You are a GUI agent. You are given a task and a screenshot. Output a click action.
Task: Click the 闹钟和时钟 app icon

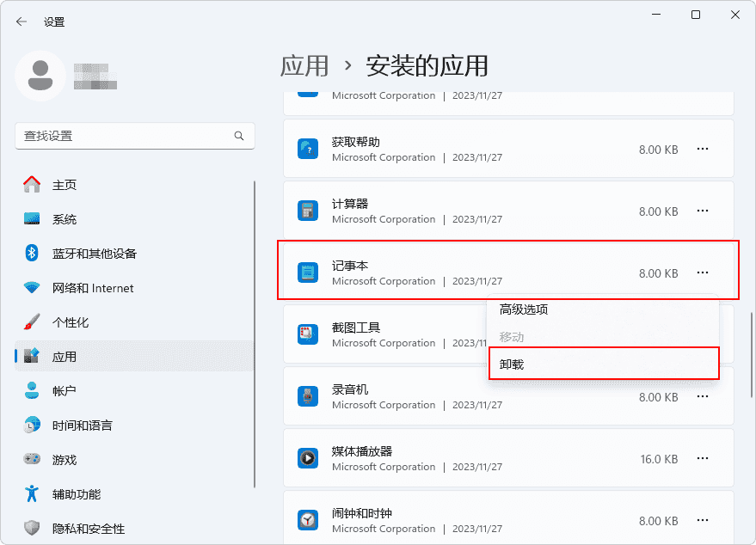coord(308,520)
